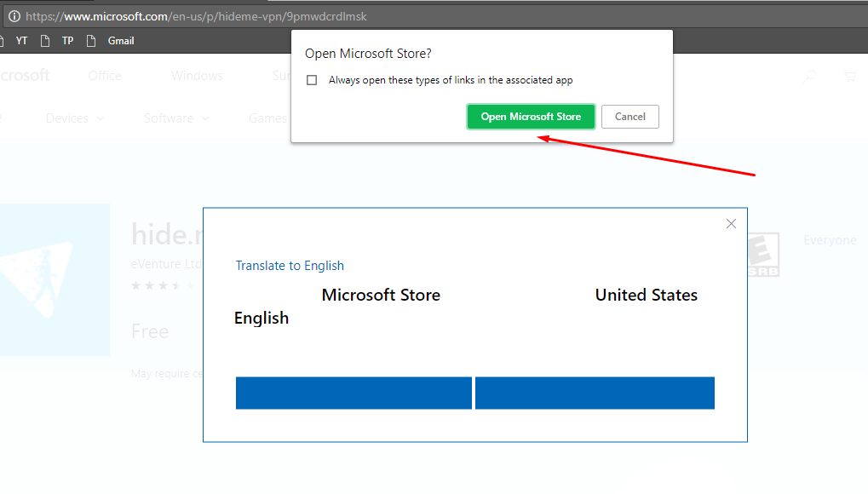Screen dimensions: 868x494
Task: Expand the Devices dropdown menu
Action: (x=75, y=118)
